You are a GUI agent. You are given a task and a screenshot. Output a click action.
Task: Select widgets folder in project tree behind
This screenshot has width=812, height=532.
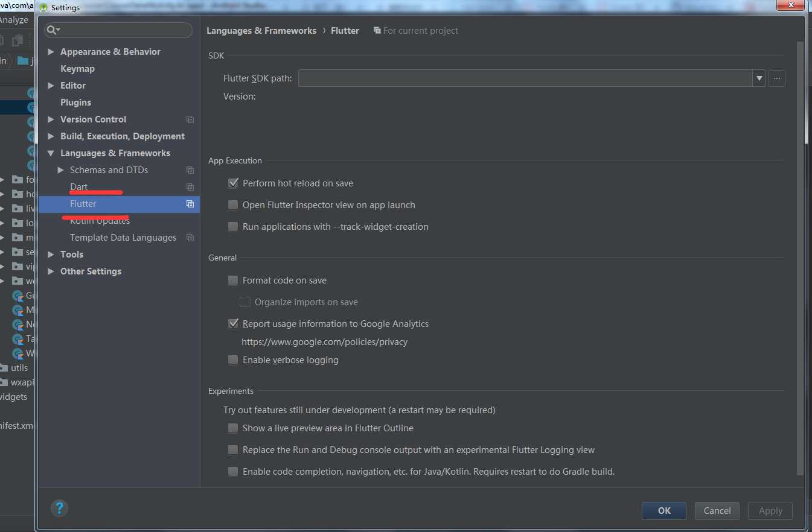coord(13,397)
